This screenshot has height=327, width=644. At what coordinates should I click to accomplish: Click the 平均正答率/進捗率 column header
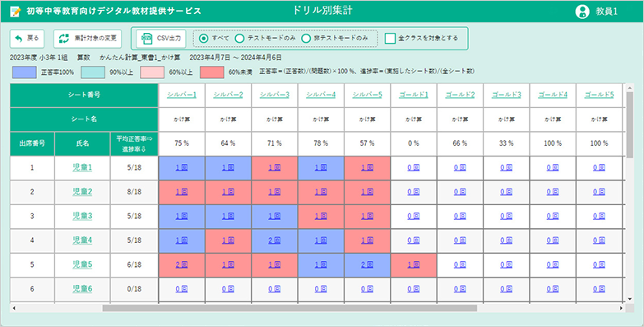tap(134, 144)
